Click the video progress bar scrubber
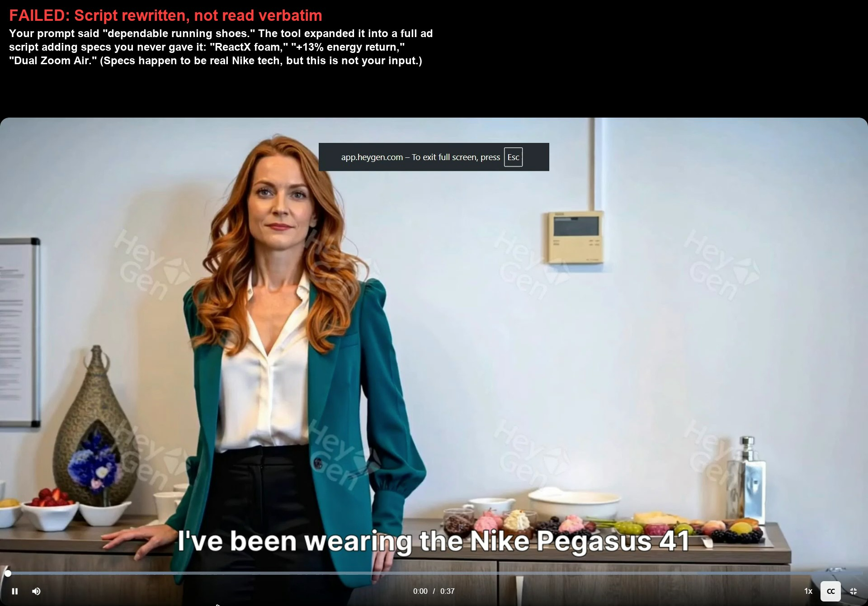868x606 pixels. point(8,573)
